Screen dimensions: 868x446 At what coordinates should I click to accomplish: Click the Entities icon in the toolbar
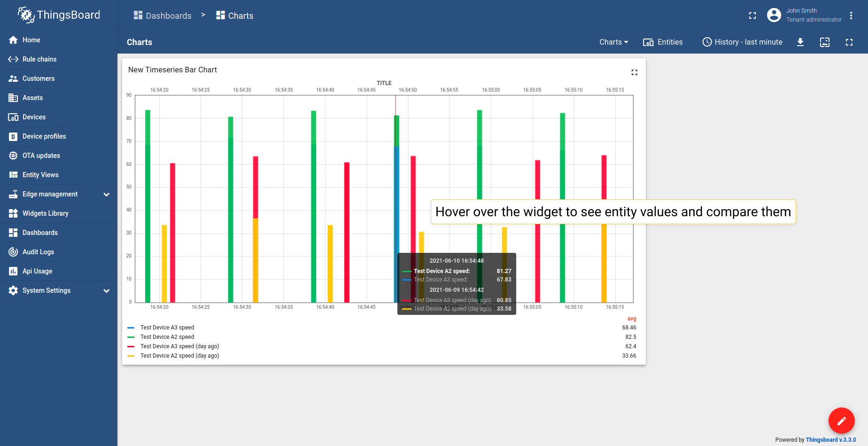(663, 42)
